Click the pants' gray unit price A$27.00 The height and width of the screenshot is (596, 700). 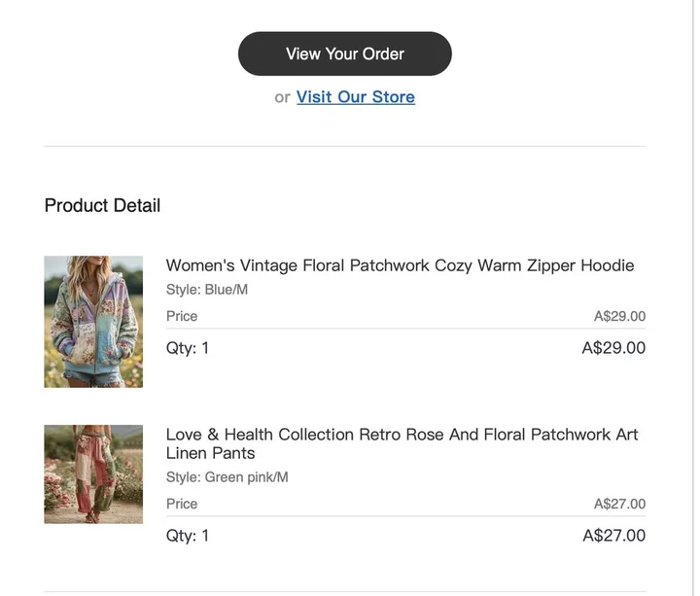[619, 504]
